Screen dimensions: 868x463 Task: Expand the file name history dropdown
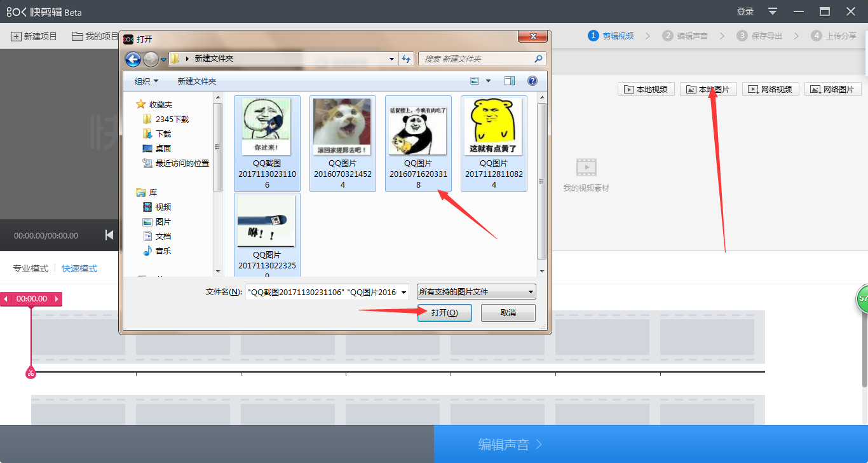403,292
